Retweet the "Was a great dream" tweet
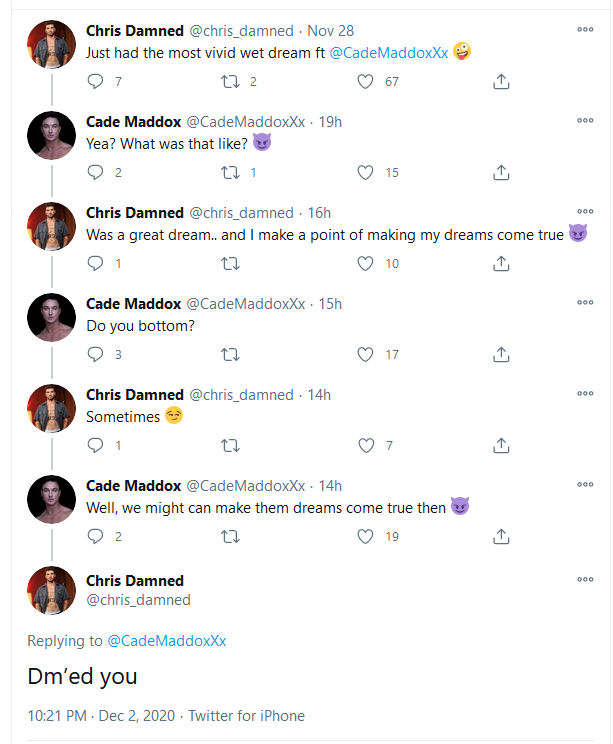 click(231, 264)
